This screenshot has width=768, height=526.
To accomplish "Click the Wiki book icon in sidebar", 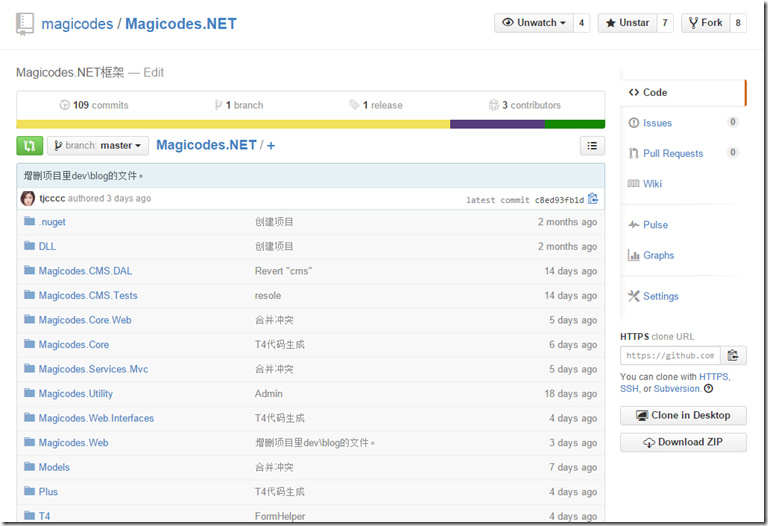I will 633,184.
